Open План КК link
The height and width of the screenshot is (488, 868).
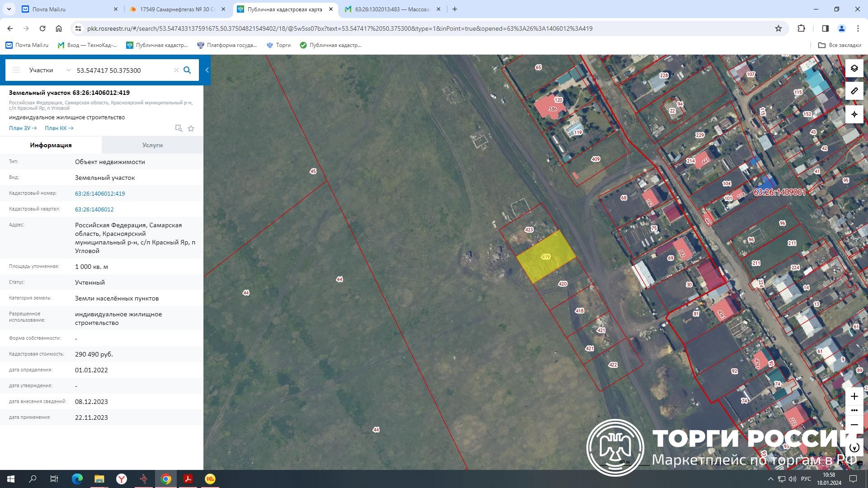pos(59,128)
